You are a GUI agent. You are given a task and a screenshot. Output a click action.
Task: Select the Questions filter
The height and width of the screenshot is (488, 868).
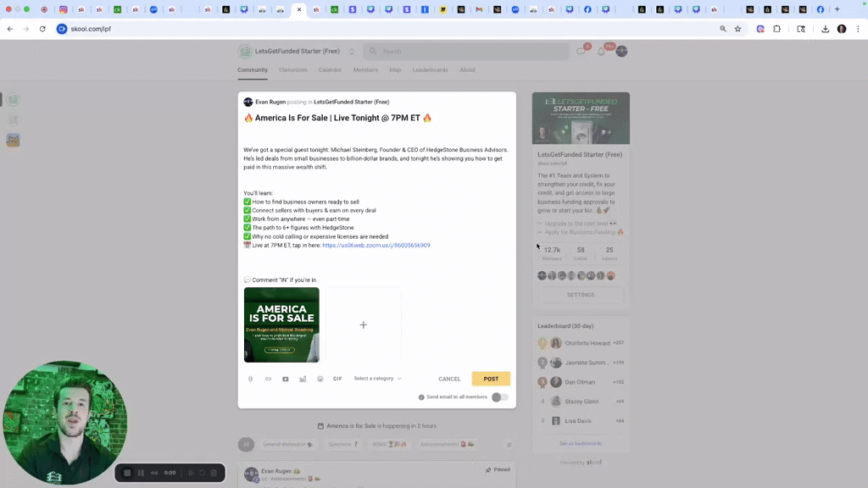[x=343, y=444]
